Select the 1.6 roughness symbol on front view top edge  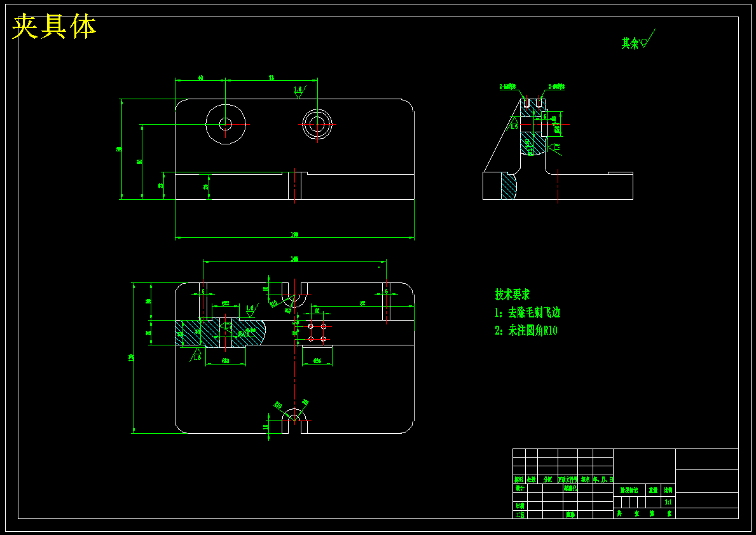click(x=299, y=92)
